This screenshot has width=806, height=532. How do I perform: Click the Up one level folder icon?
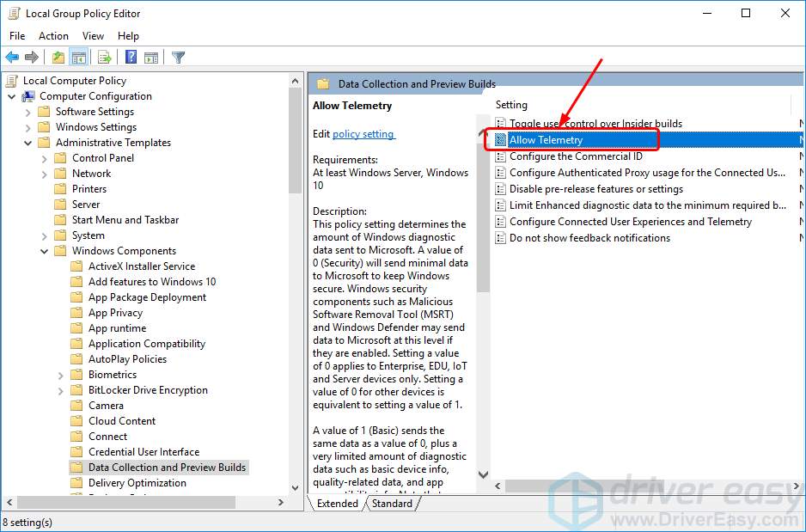[x=58, y=57]
